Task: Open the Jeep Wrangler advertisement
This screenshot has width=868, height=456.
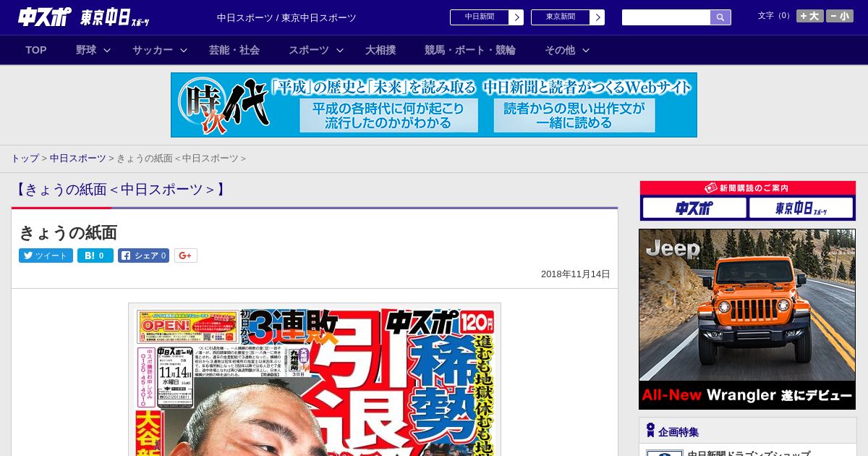Action: [x=747, y=319]
